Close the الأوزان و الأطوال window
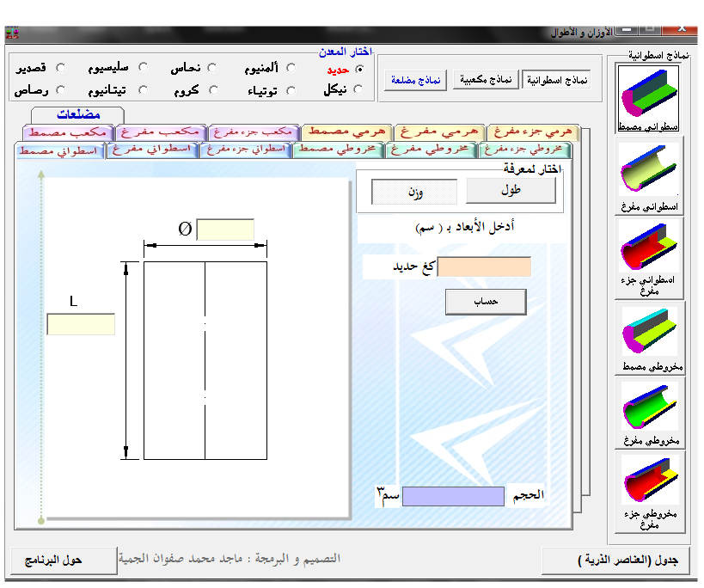The image size is (704, 588). (x=682, y=29)
